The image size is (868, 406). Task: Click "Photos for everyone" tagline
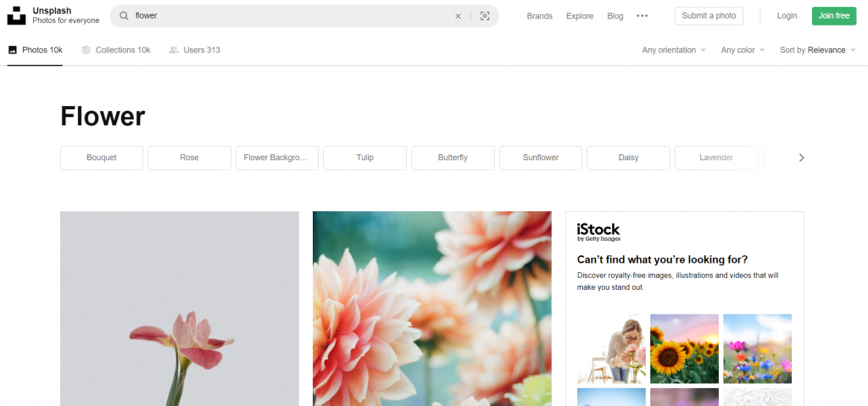coord(66,20)
